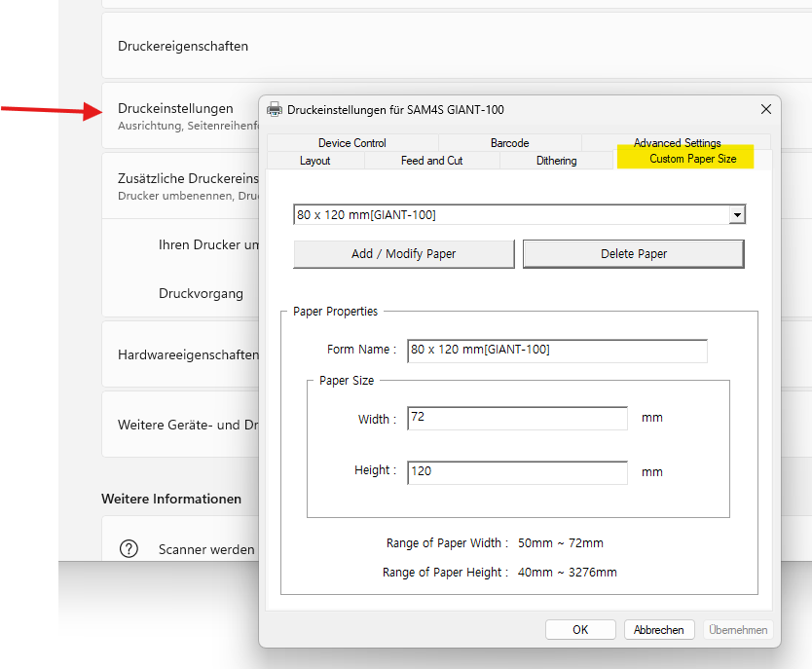
Task: Confirm the dialog with OK
Action: (x=580, y=630)
